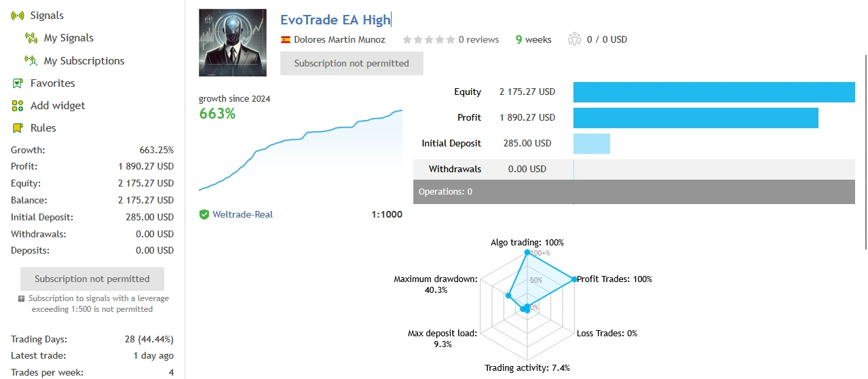Click sidebar Subscription not permitted button

click(x=92, y=279)
